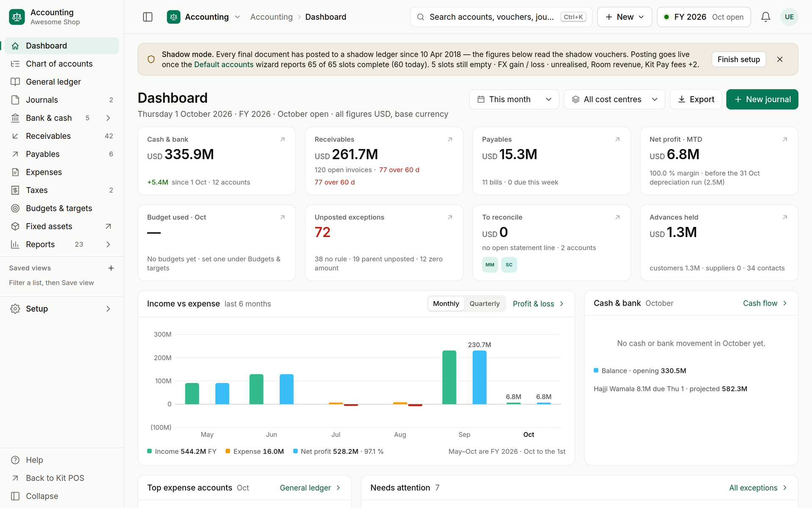Click the MM account badge

[490, 265]
